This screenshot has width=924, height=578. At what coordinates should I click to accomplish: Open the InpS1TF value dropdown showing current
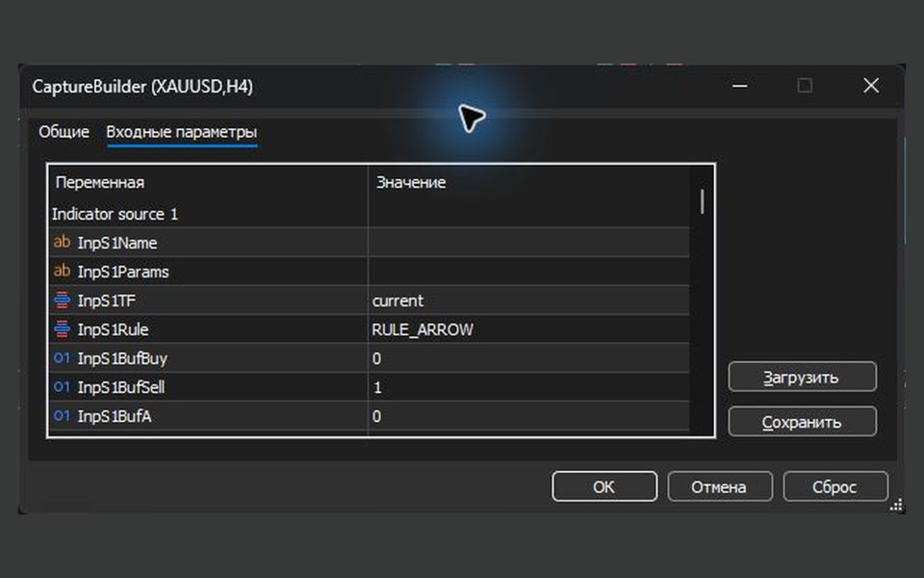pyautogui.click(x=528, y=301)
